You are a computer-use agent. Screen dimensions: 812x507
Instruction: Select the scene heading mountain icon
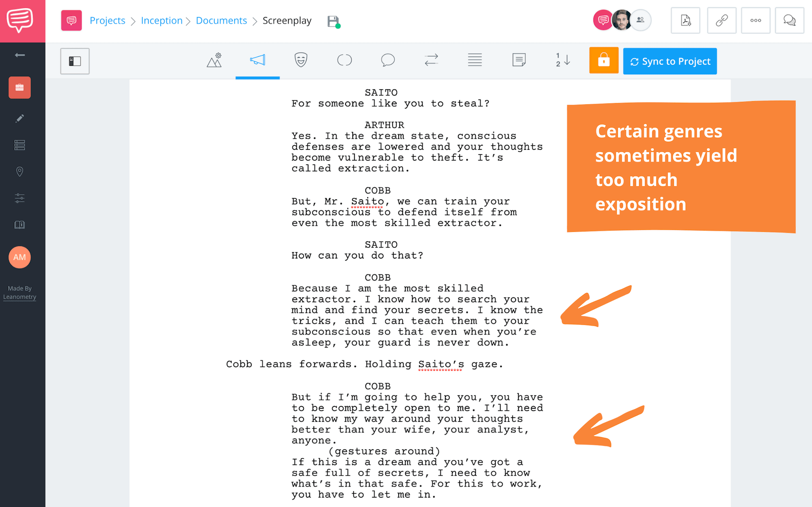pos(214,60)
